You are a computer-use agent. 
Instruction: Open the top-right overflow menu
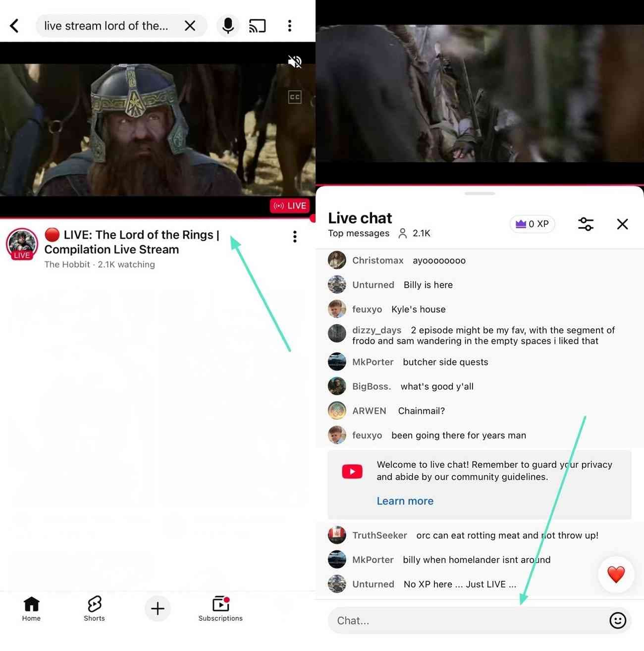289,25
